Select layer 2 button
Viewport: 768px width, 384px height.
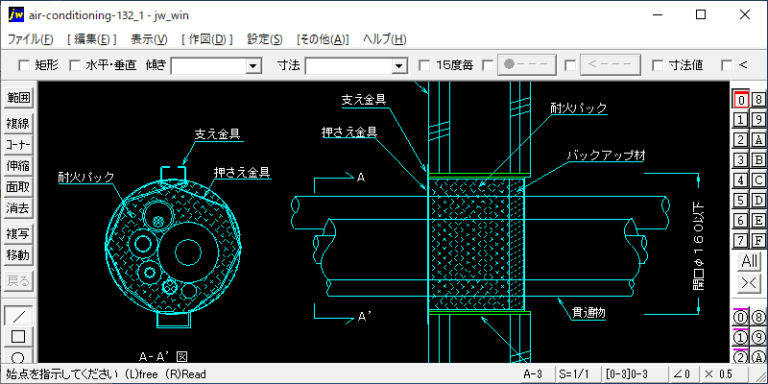(x=741, y=140)
